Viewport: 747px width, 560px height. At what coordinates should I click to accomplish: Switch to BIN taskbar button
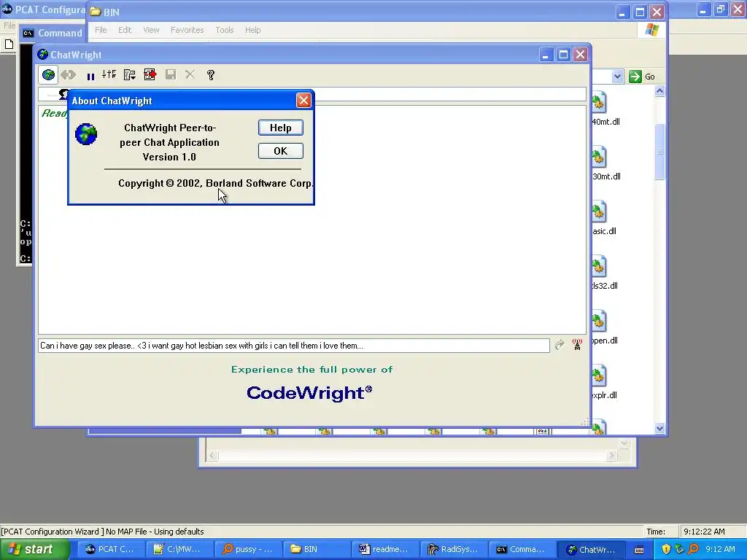click(316, 550)
